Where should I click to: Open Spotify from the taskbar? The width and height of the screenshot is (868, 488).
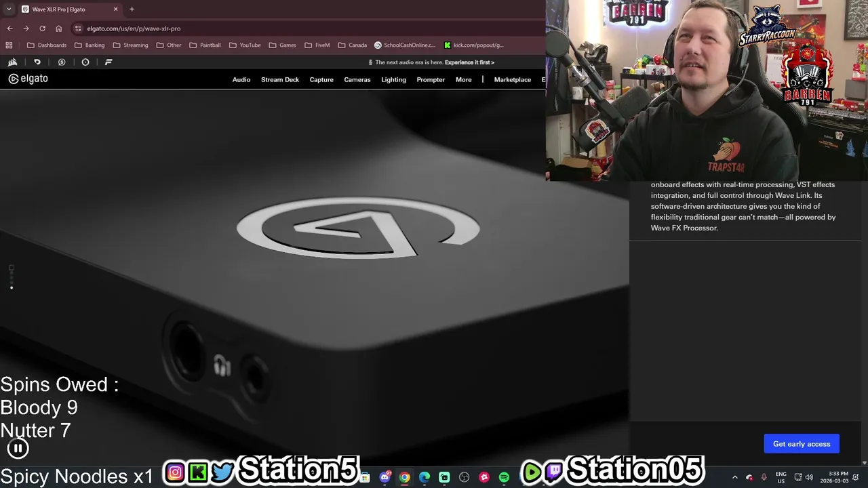pos(504,477)
